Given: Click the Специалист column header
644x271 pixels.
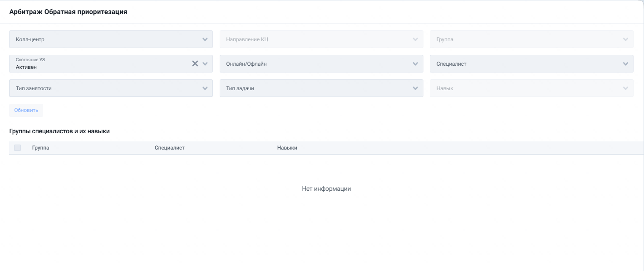Looking at the screenshot, I should point(170,148).
